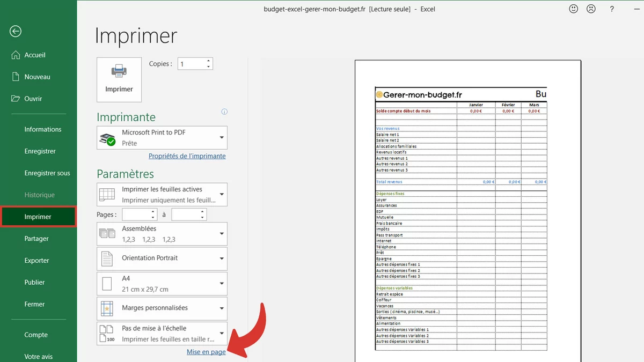The image size is (644, 362).
Task: Click the portrait orientation page icon
Action: pos(107,258)
